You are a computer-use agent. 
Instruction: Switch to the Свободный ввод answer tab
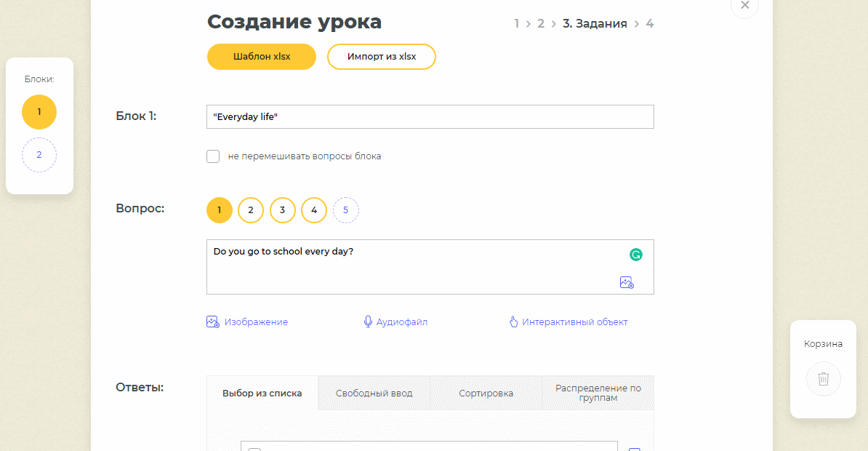374,393
